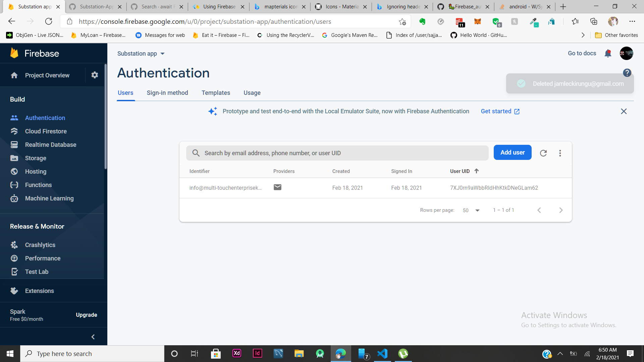Expand the system tray hidden icons
Screen dimensions: 644x362
[560, 354]
